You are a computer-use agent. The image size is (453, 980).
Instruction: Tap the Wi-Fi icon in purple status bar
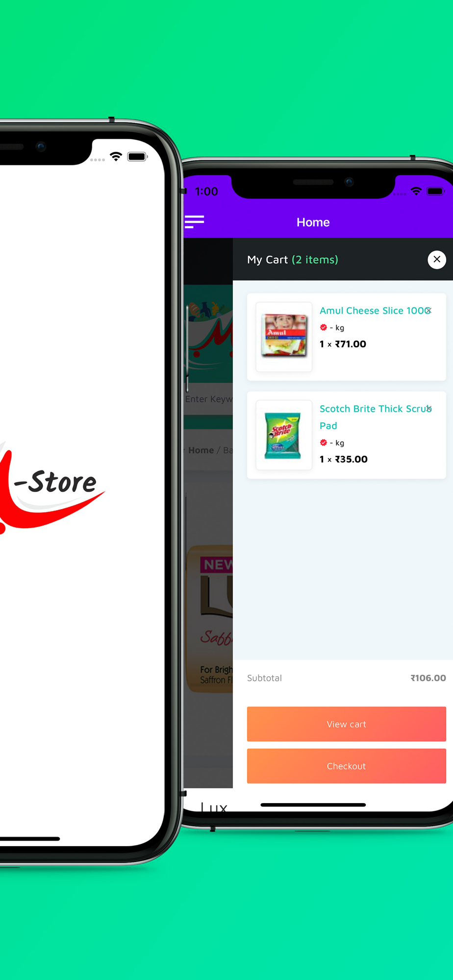pos(416,191)
